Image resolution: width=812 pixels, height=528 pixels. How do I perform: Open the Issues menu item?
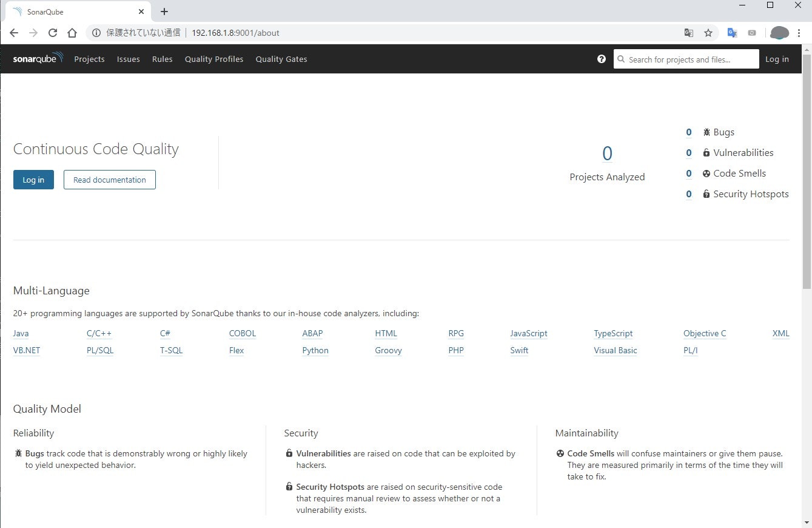click(x=129, y=59)
